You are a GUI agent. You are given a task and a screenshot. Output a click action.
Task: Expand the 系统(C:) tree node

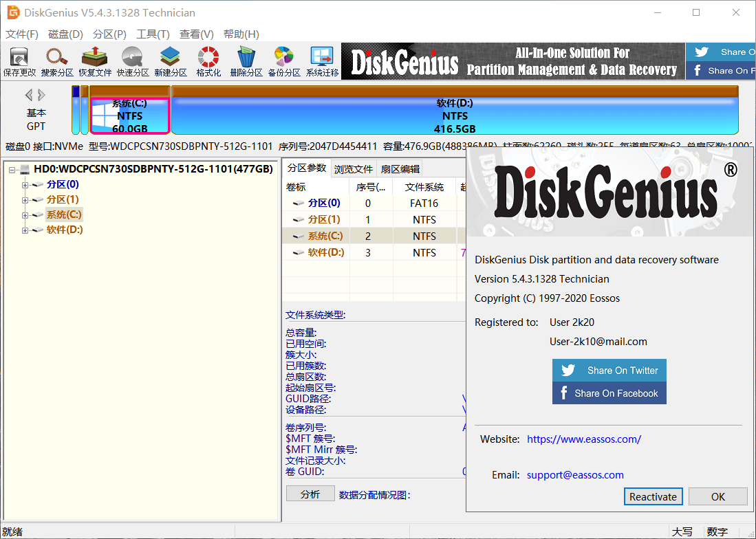coord(24,214)
